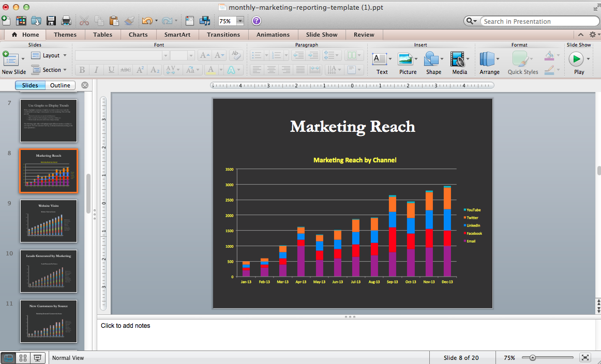Switch to the Themes tab
This screenshot has width=601, height=364.
point(65,35)
